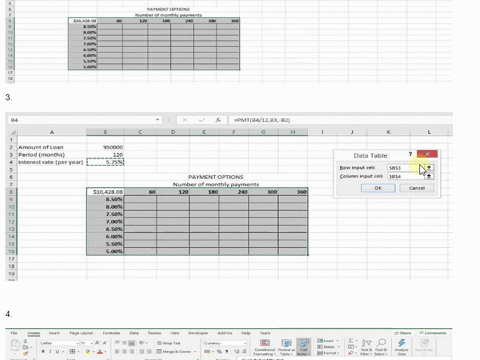Click the Increase Indent icon

click(x=149, y=351)
